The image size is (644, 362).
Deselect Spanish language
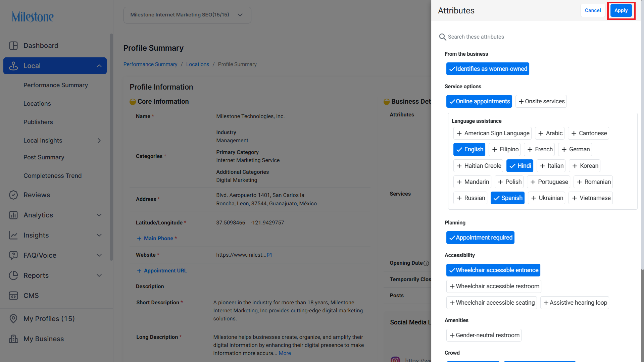click(507, 198)
